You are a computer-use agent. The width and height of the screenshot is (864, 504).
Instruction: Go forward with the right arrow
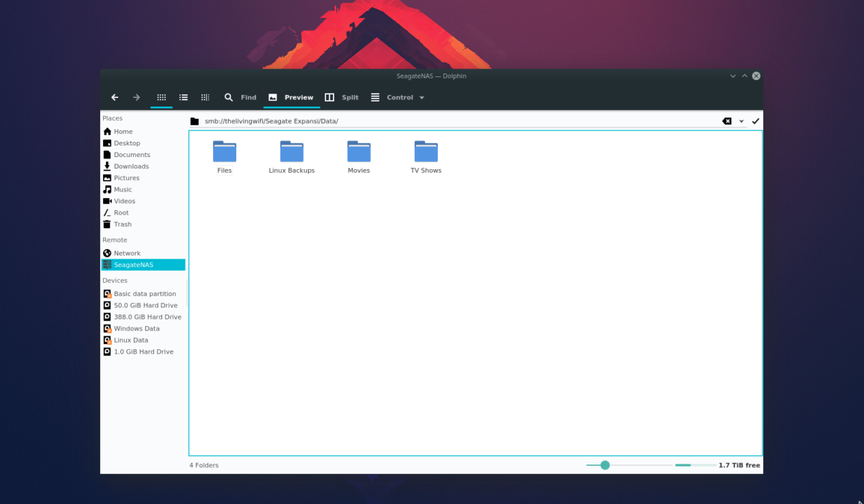(x=136, y=97)
